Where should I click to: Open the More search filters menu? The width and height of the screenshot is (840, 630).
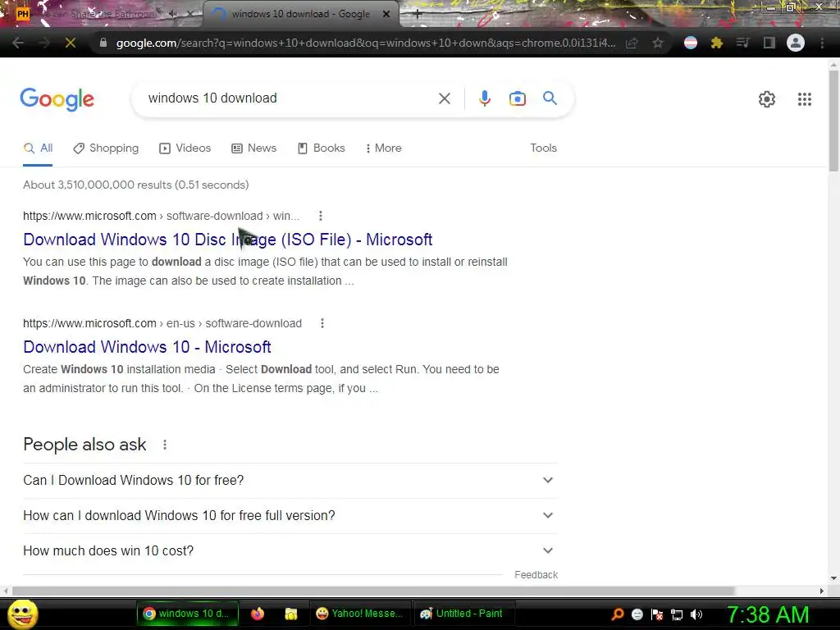383,148
